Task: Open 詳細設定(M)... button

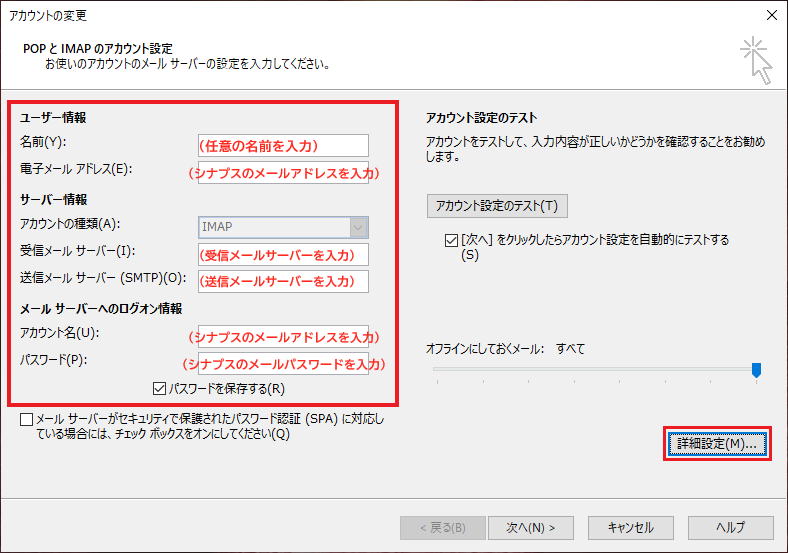Action: pos(717,443)
